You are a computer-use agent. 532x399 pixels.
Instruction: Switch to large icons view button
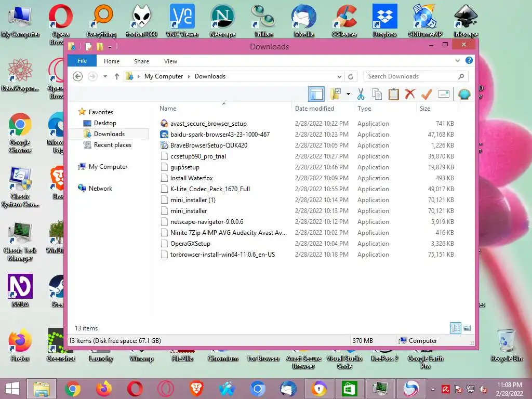coord(467,328)
